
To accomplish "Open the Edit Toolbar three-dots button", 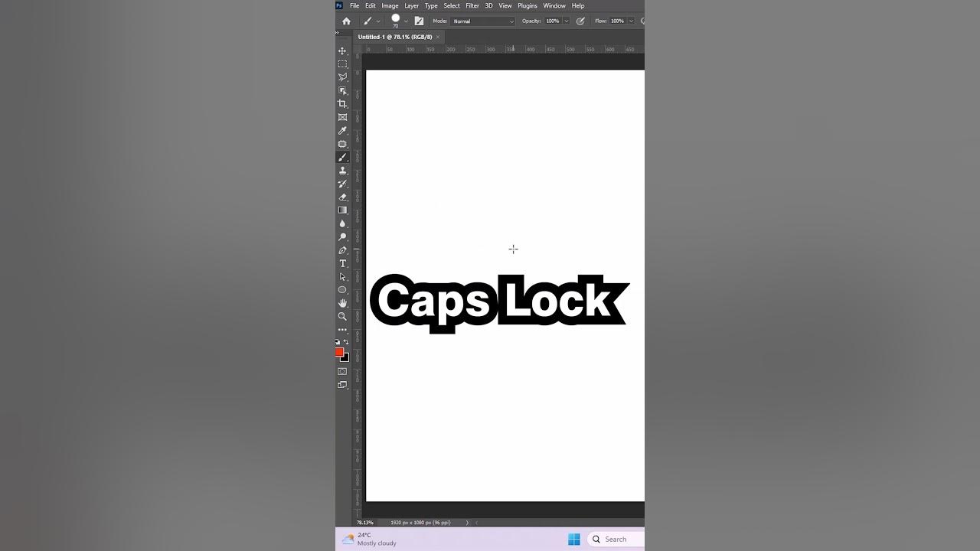I will 342,330.
